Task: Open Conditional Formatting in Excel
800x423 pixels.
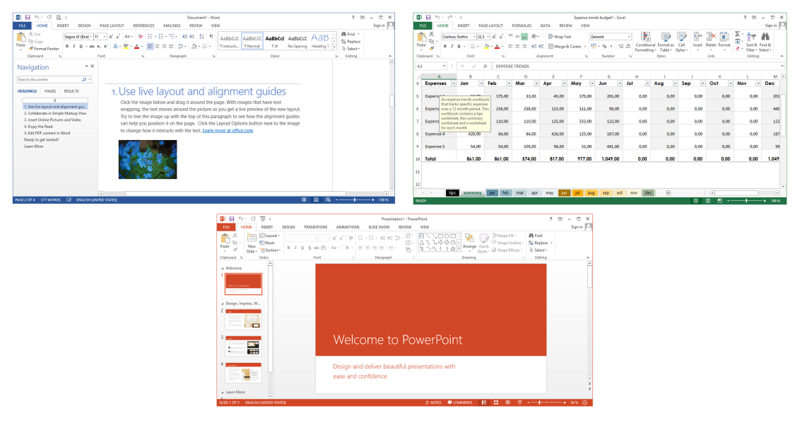Action: click(645, 41)
